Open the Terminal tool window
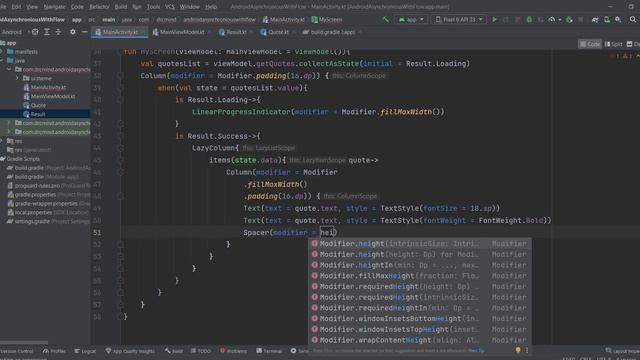 coord(269,351)
